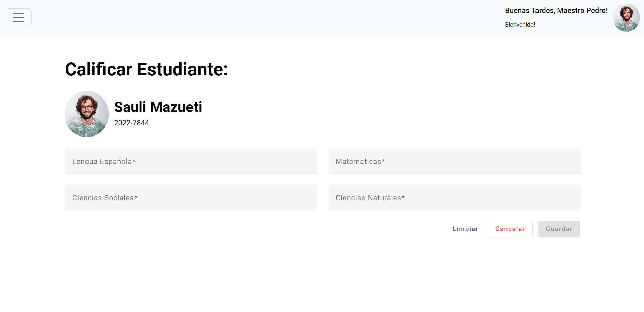
Task: Click the 'Bienvenido!' text under the greeting
Action: click(520, 24)
